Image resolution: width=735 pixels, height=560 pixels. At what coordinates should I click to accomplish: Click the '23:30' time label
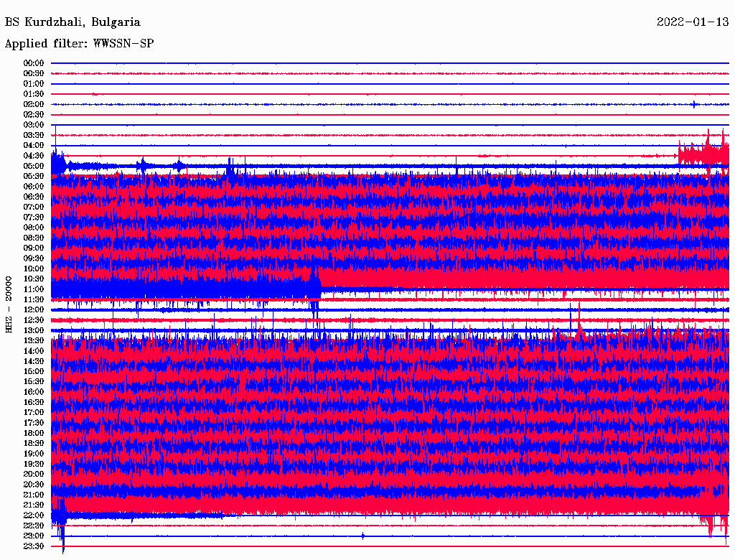tap(33, 546)
